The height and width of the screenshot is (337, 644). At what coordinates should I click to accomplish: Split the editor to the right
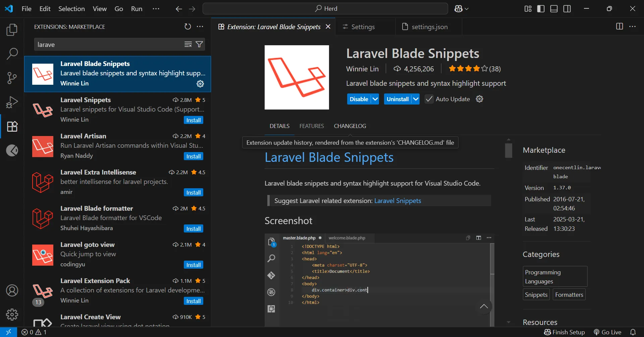[x=620, y=26]
